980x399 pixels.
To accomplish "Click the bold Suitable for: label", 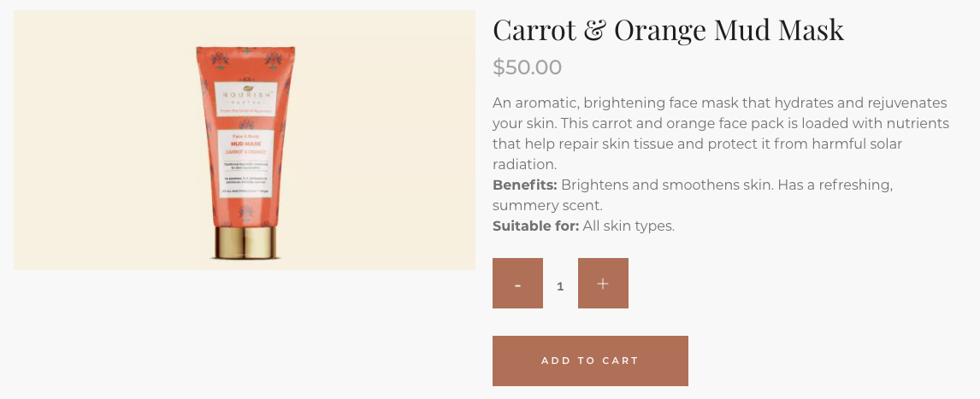I will click(535, 226).
